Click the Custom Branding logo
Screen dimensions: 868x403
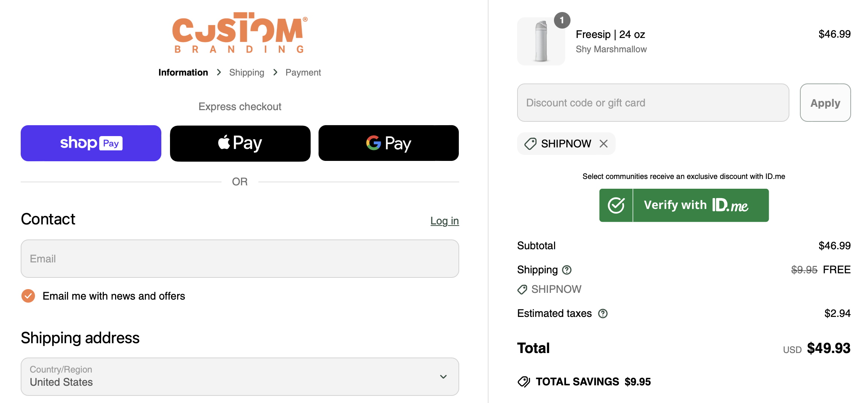click(240, 33)
